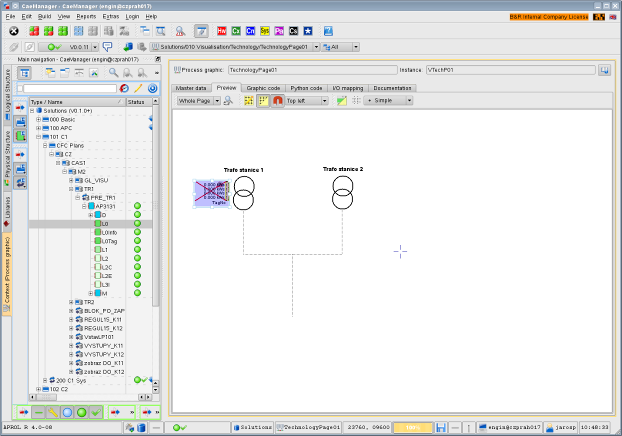622x436 pixels.
Task: Open the File menu
Action: click(10, 17)
